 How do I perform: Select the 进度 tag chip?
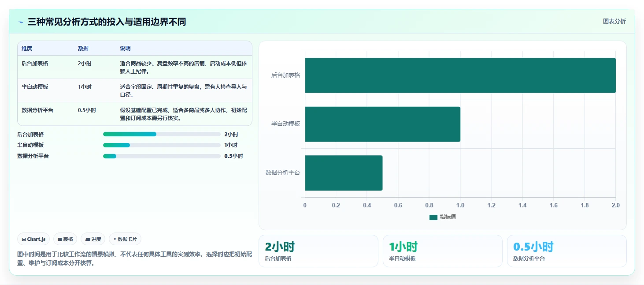click(x=93, y=239)
